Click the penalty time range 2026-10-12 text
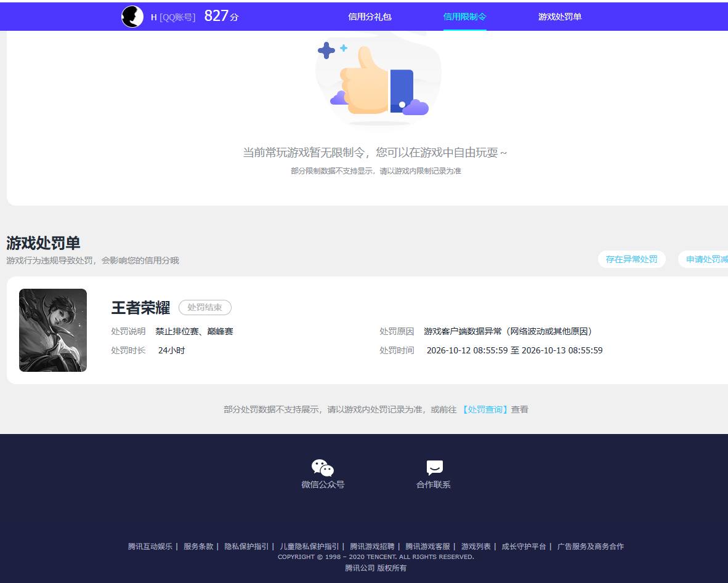This screenshot has width=728, height=583. pos(514,350)
